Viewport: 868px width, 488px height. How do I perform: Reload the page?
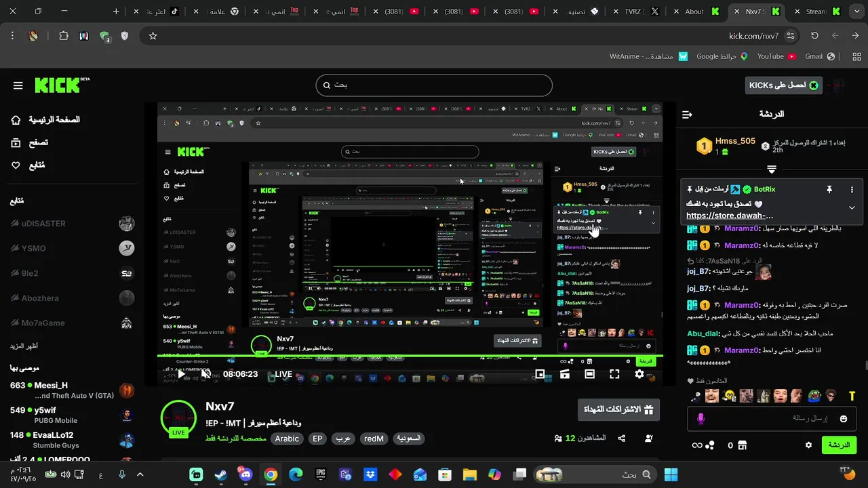coord(814,36)
